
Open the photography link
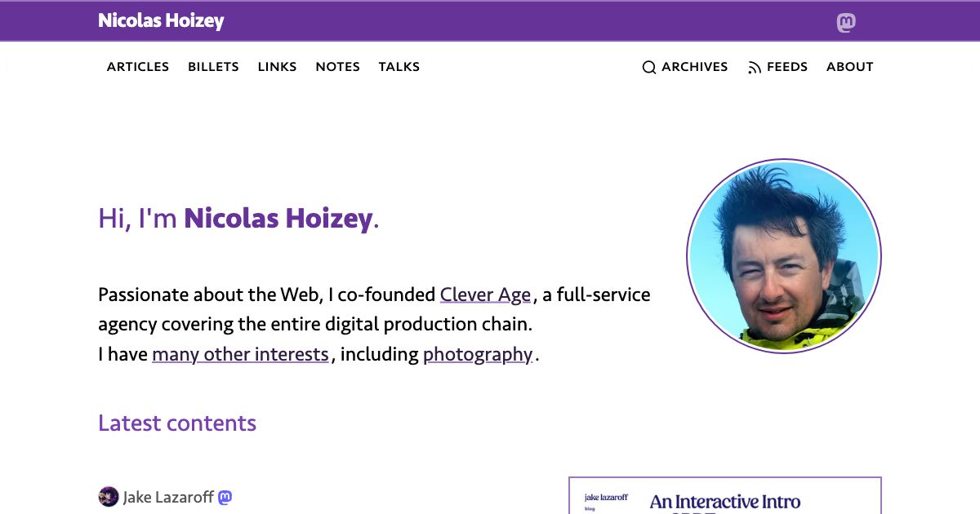point(478,354)
